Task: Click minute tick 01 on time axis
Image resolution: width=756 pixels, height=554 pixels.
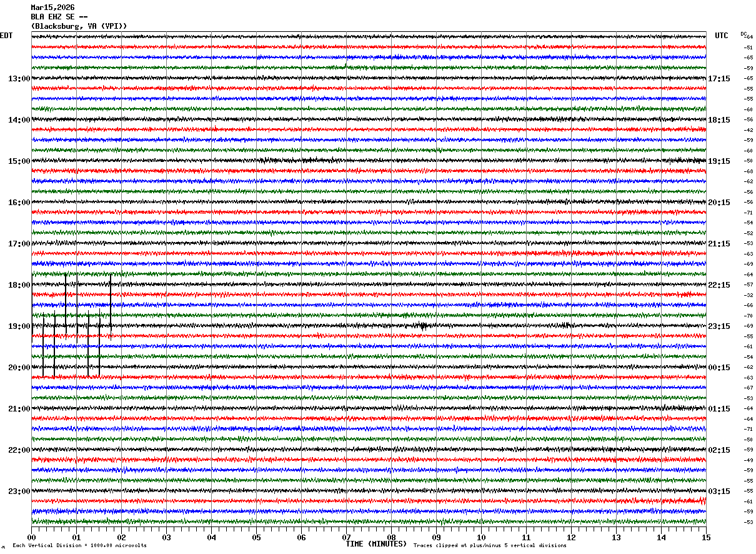Action: tap(76, 537)
